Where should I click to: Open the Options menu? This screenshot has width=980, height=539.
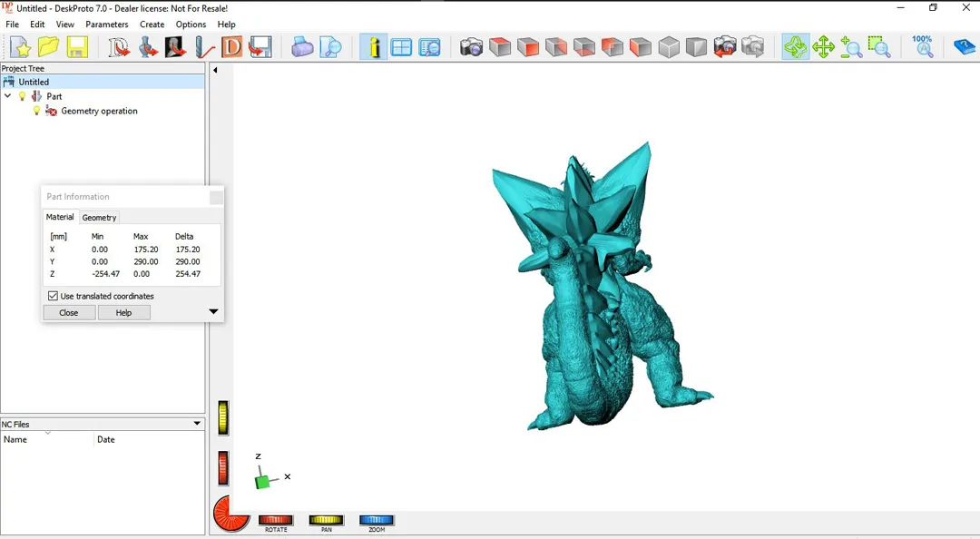click(191, 24)
